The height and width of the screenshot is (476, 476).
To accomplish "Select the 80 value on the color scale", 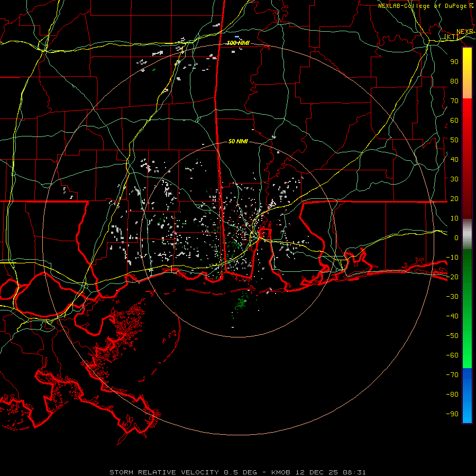I will click(x=454, y=81).
